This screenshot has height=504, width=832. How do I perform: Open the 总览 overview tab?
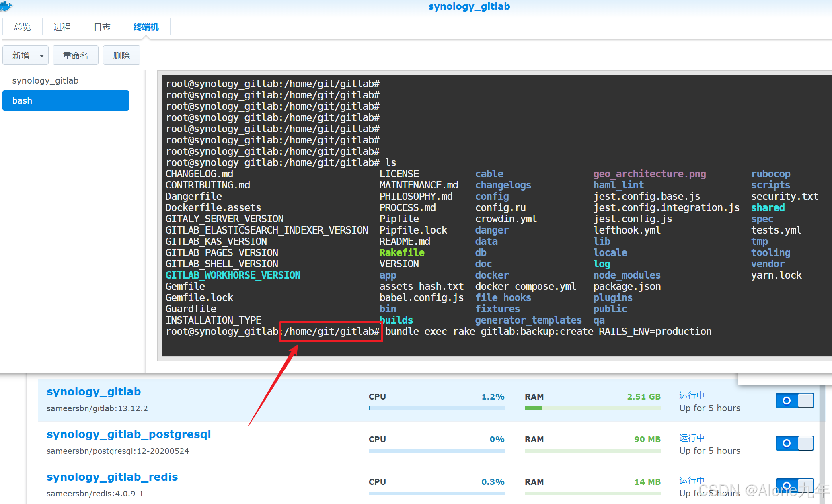[x=22, y=27]
